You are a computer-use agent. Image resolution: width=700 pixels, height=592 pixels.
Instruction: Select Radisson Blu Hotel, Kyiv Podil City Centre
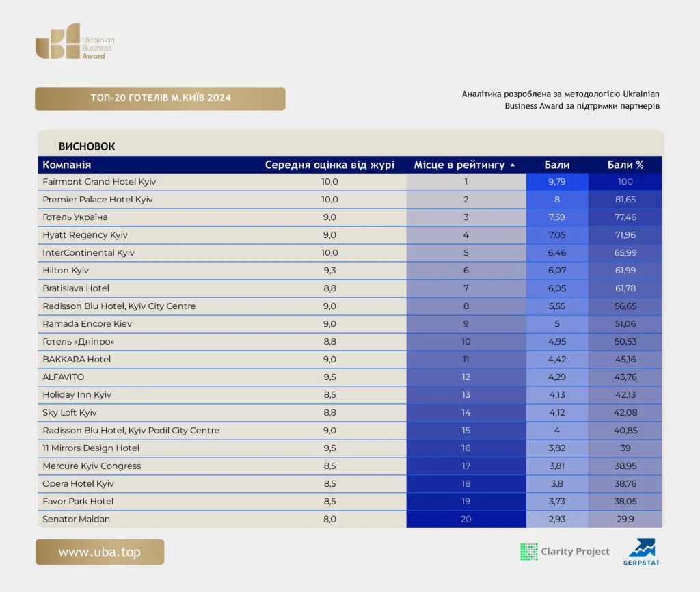(x=131, y=431)
